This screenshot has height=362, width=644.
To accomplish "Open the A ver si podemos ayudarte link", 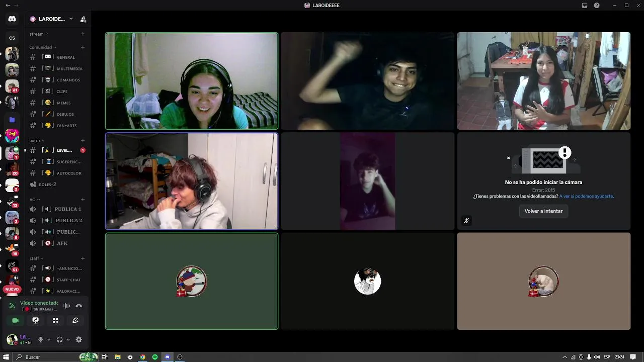I will [587, 197].
